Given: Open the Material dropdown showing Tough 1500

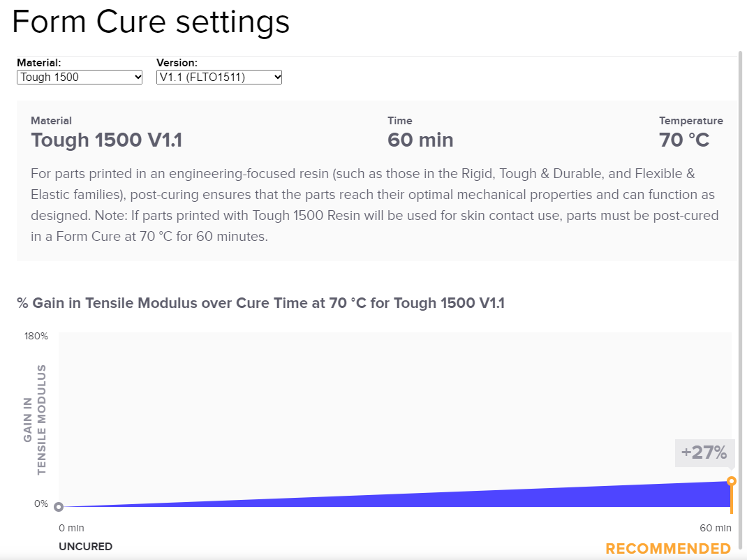Looking at the screenshot, I should tap(80, 77).
